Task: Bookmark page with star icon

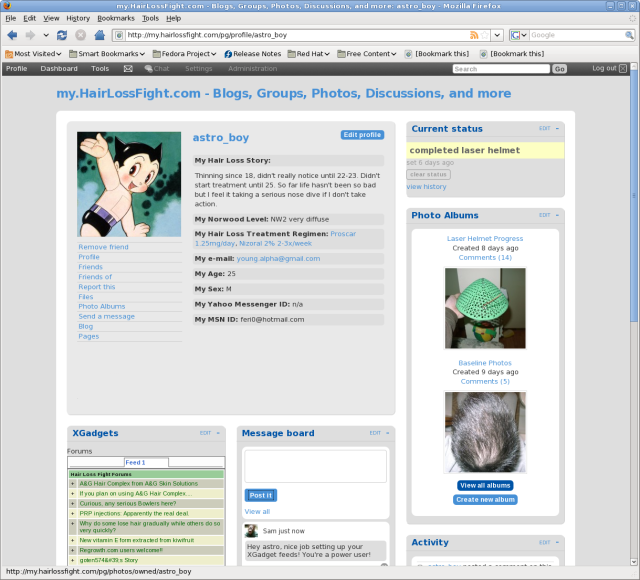Action: (484, 35)
